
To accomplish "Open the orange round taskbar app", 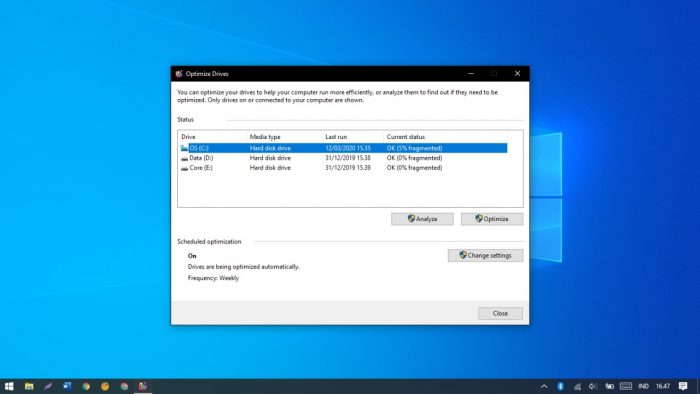I will pyautogui.click(x=105, y=386).
